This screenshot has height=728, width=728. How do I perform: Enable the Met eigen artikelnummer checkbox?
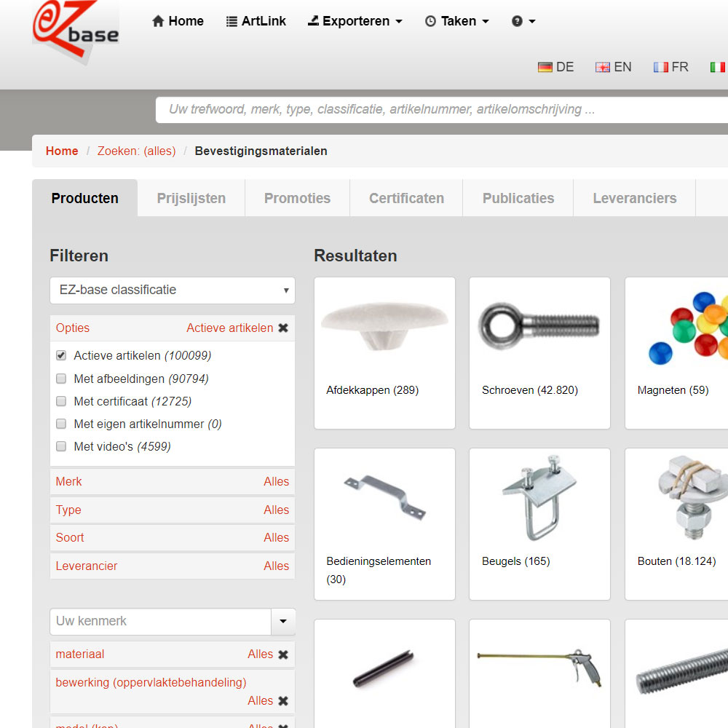coord(61,424)
